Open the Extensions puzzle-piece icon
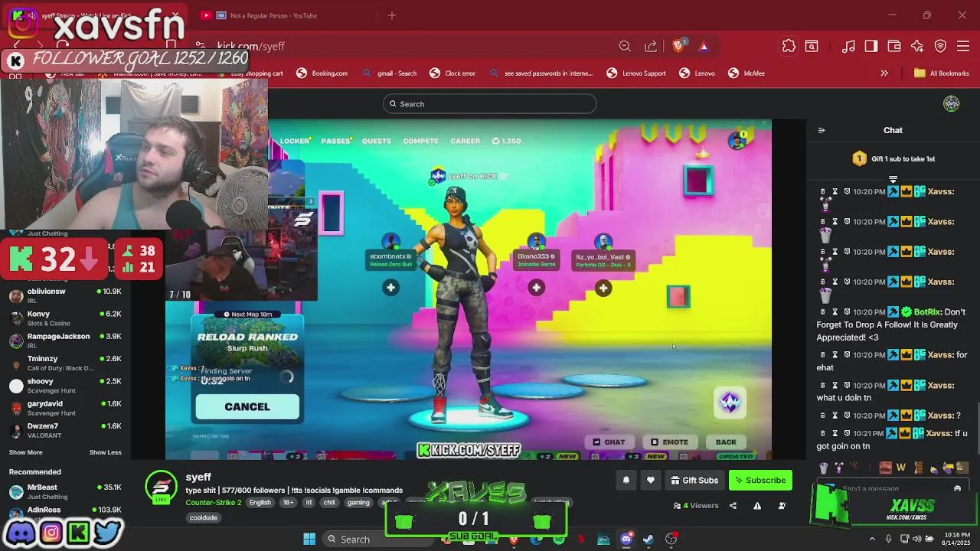The width and height of the screenshot is (980, 551). tap(789, 47)
